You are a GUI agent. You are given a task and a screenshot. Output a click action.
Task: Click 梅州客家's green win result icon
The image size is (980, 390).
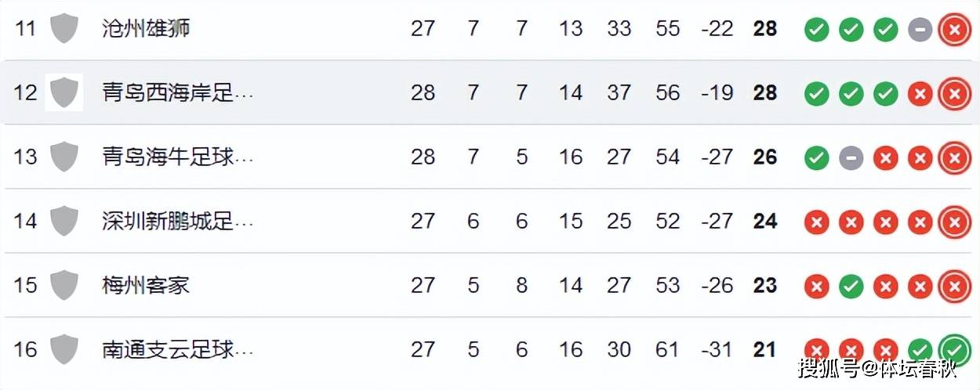851,287
